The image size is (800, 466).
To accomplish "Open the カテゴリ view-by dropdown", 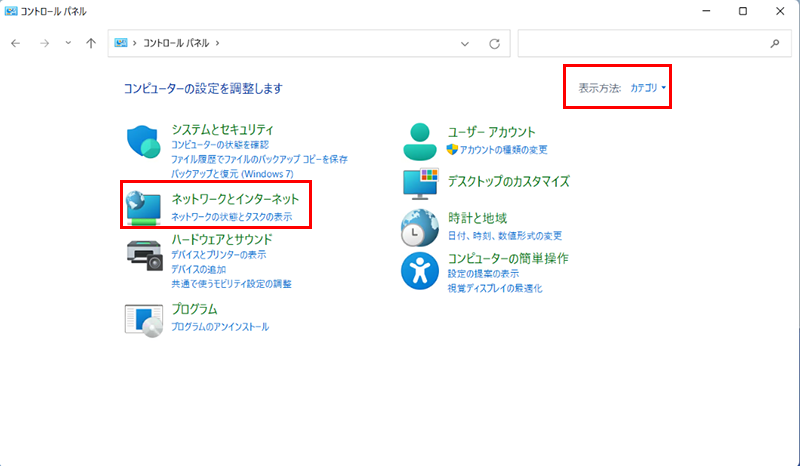I will click(x=648, y=88).
